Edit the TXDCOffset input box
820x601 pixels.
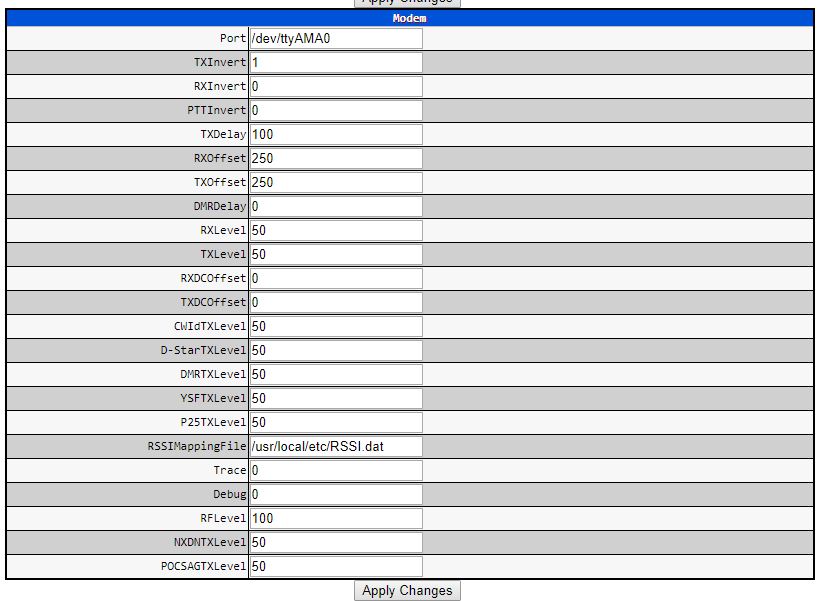336,302
